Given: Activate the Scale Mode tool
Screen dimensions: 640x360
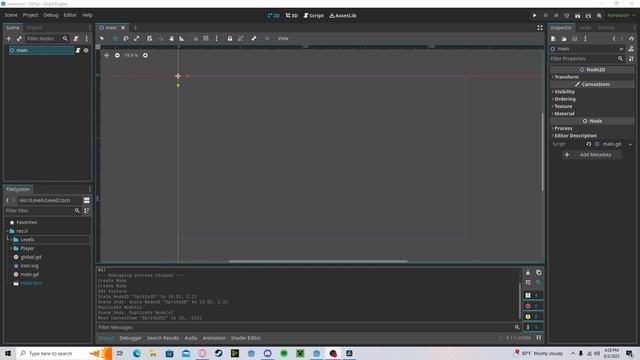Looking at the screenshot, I should click(137, 38).
